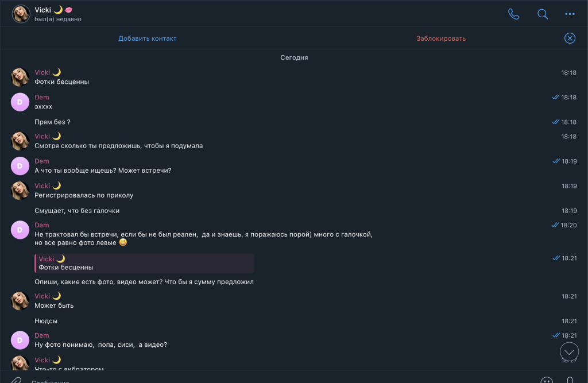Image resolution: width=588 pixels, height=383 pixels.
Task: Click sender name Dem above "А что ты вообще ищешь"
Action: point(42,161)
